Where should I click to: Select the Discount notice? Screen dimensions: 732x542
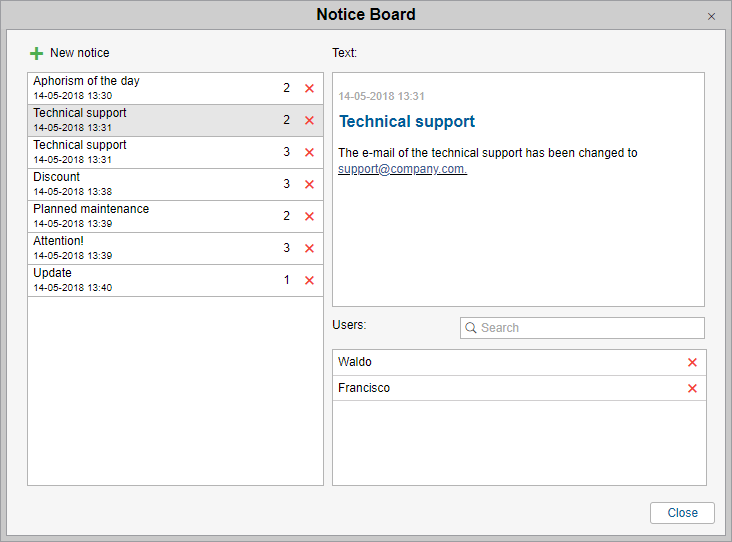[x=120, y=184]
